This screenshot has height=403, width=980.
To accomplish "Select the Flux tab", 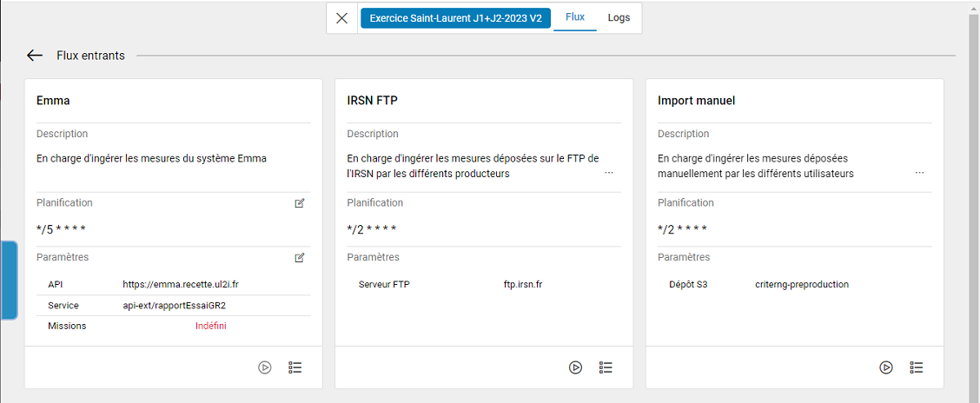I will coord(575,17).
